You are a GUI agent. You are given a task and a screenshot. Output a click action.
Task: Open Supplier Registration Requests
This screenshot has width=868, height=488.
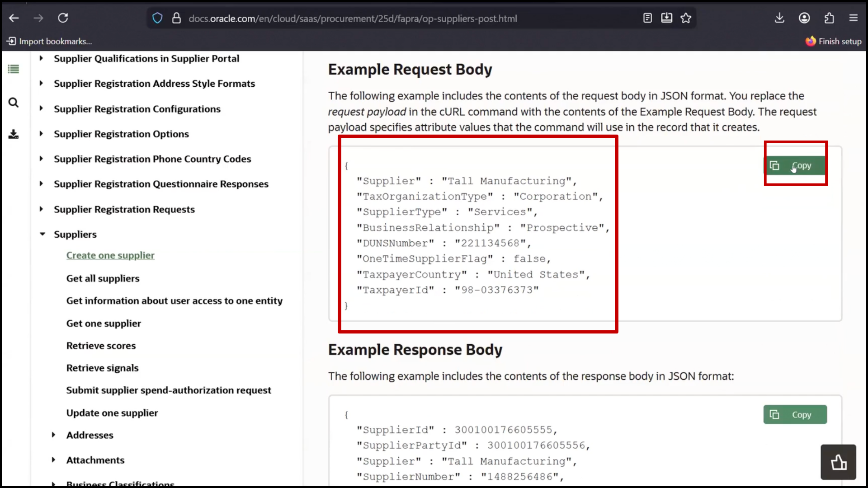pos(124,209)
